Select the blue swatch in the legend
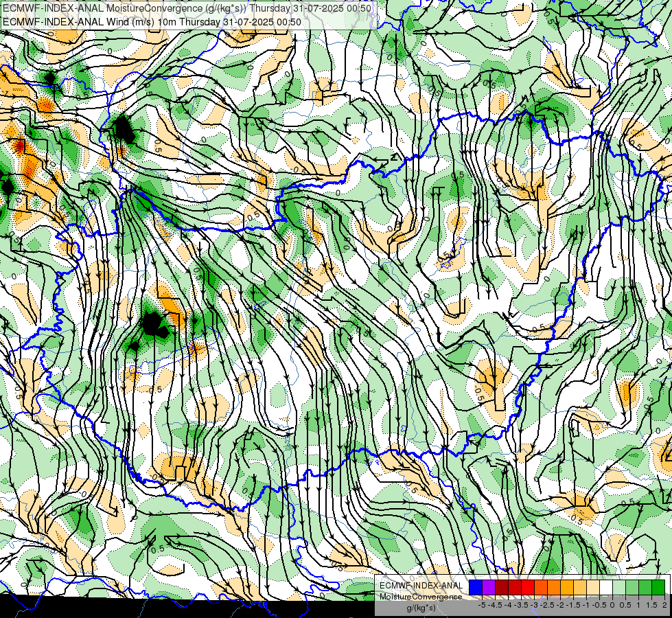 pos(476,587)
